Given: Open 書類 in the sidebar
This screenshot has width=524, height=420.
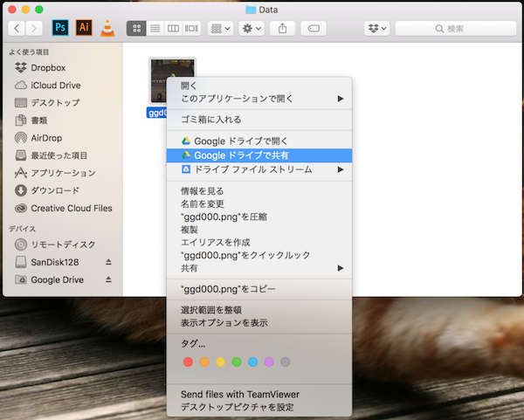Looking at the screenshot, I should point(31,120).
